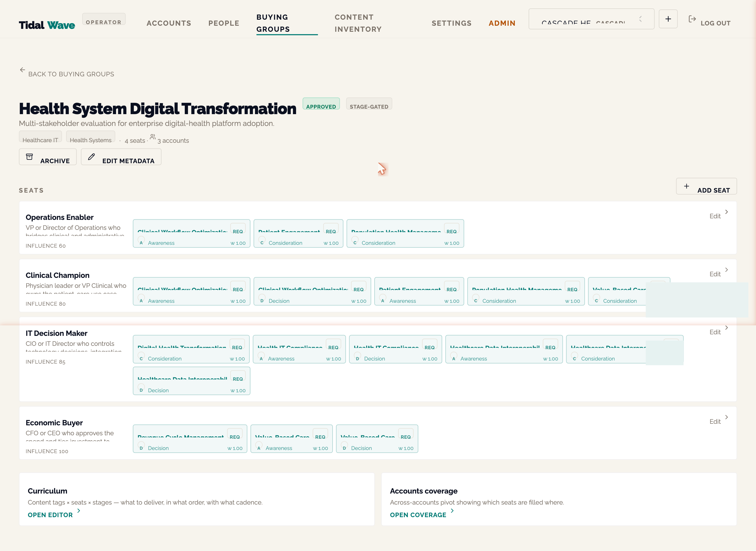Click the Tidal Wave logo
Viewport: 756px width, 551px height.
point(47,25)
